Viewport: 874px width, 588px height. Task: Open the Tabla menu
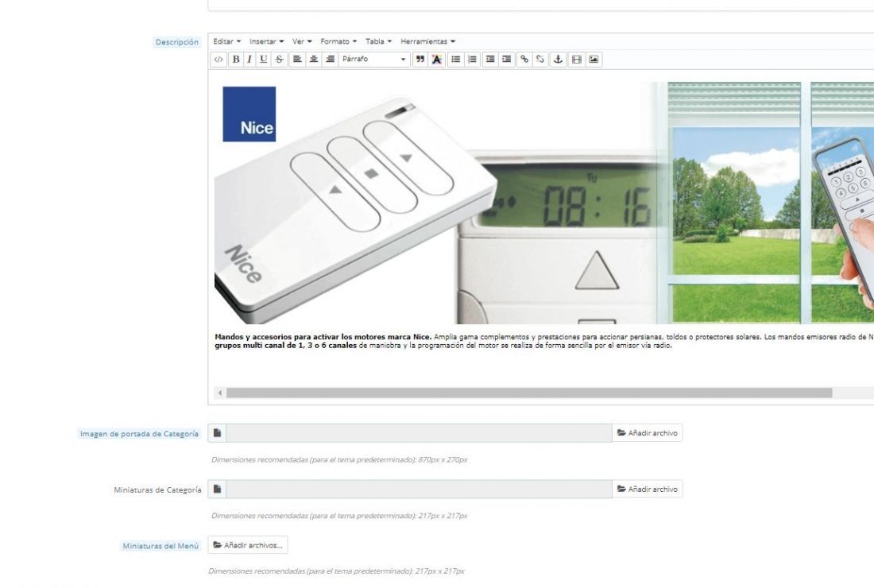click(378, 41)
